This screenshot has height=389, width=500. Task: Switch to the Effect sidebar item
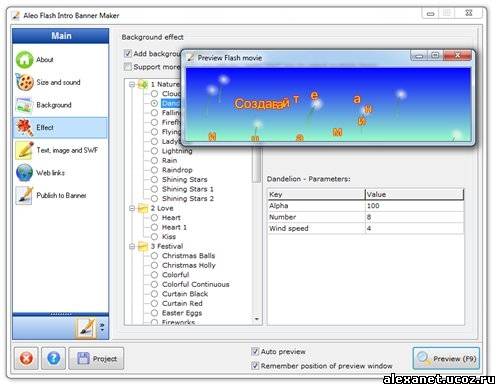[x=60, y=128]
